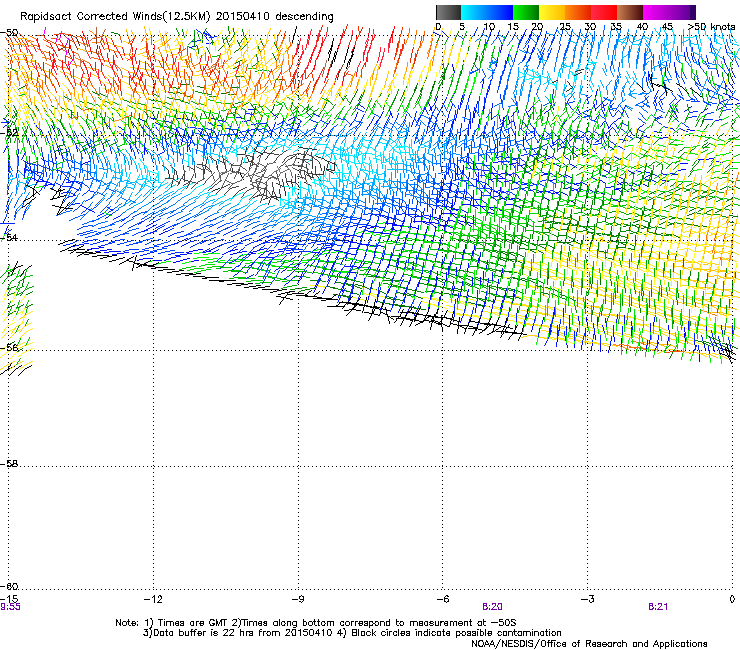Click the '35' legend scale label
Viewport: 740px width, 650px height.
point(616,26)
